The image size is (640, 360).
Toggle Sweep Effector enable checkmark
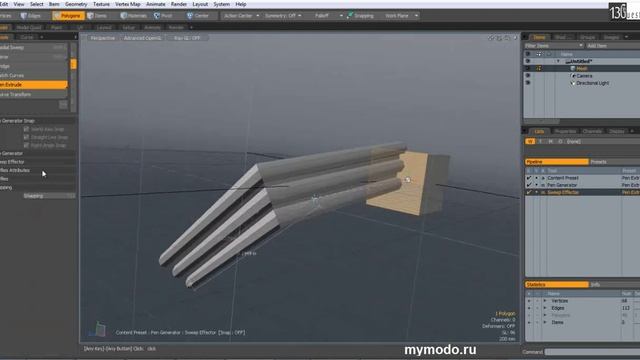point(529,192)
